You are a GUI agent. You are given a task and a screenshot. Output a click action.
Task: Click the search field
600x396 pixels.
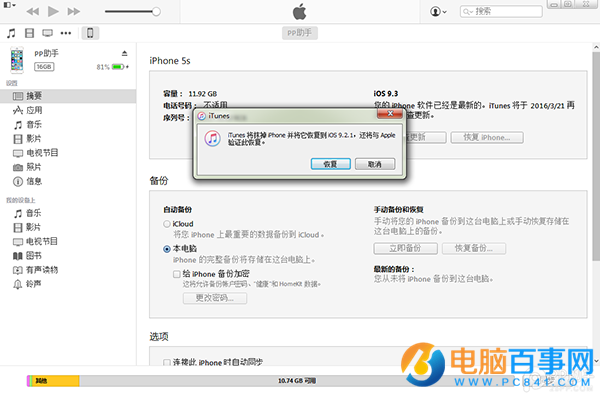click(501, 11)
